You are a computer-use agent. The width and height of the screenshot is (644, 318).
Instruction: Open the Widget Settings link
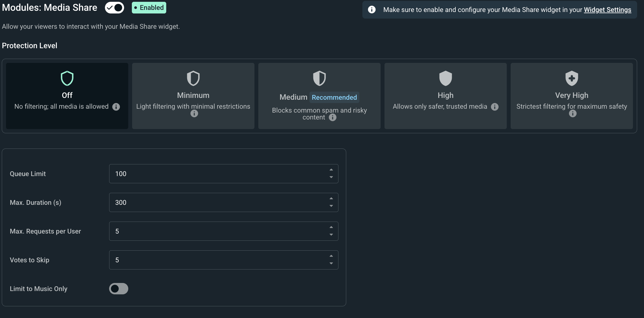[608, 10]
